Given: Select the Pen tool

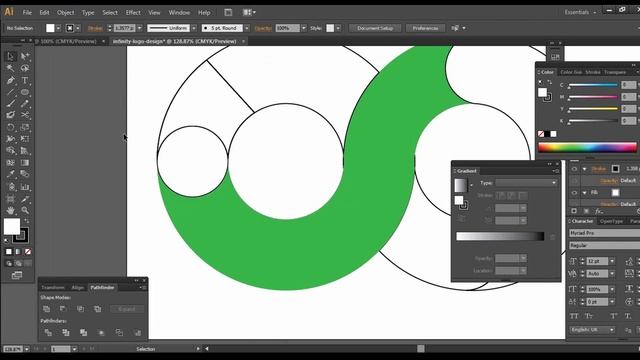Looking at the screenshot, I should tap(11, 80).
